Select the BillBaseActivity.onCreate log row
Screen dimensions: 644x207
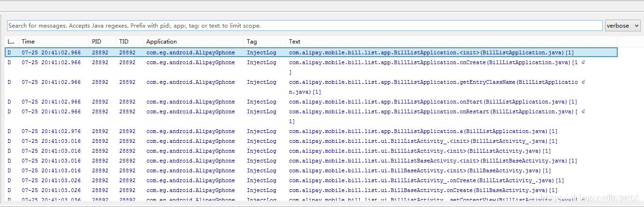311,190
